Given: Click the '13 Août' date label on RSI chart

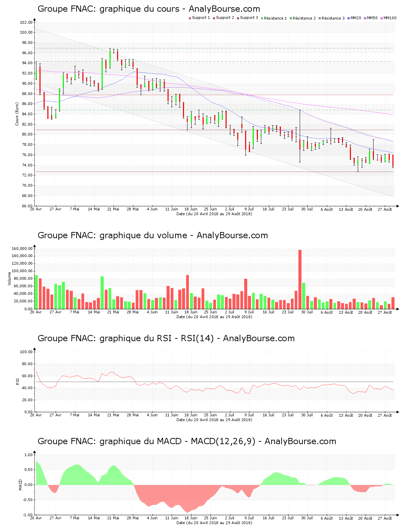Looking at the screenshot, I should (x=346, y=415).
